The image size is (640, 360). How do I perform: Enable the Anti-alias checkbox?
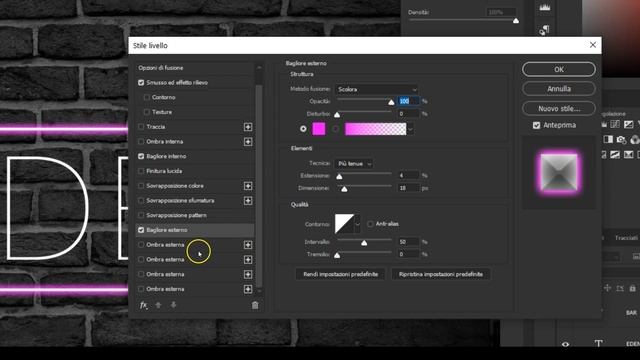point(370,224)
